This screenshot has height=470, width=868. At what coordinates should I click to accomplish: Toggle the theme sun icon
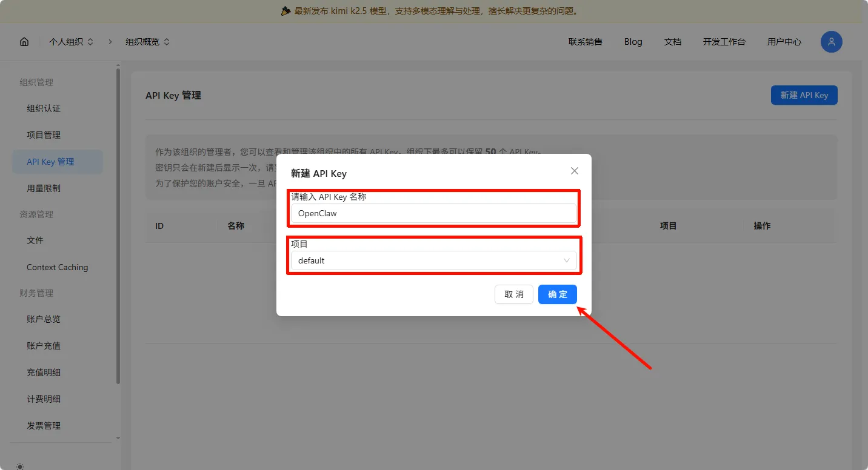[x=21, y=466]
